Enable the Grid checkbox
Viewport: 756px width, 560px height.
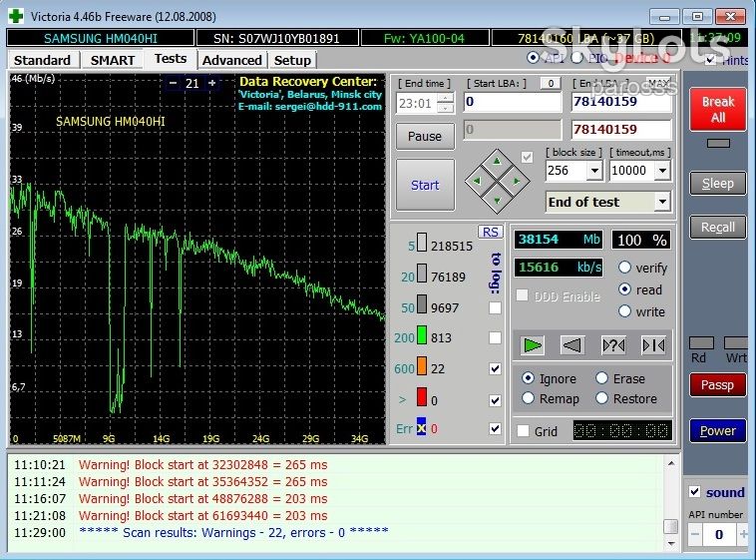pos(524,431)
